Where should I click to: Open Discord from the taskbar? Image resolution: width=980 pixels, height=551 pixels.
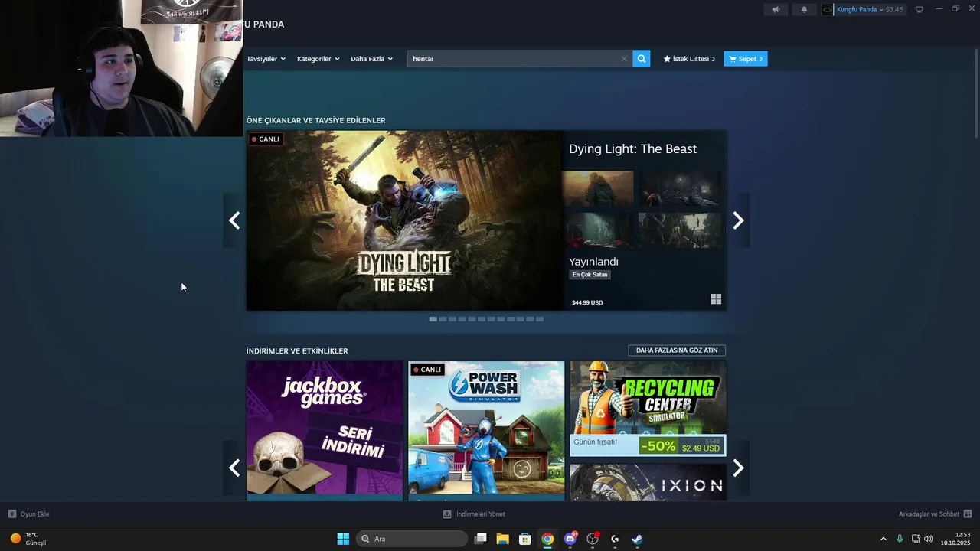(570, 539)
